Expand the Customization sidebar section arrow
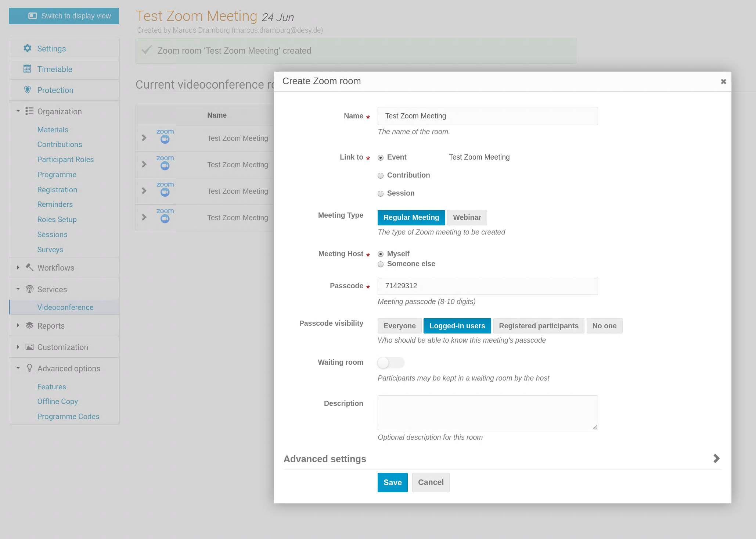 tap(18, 347)
